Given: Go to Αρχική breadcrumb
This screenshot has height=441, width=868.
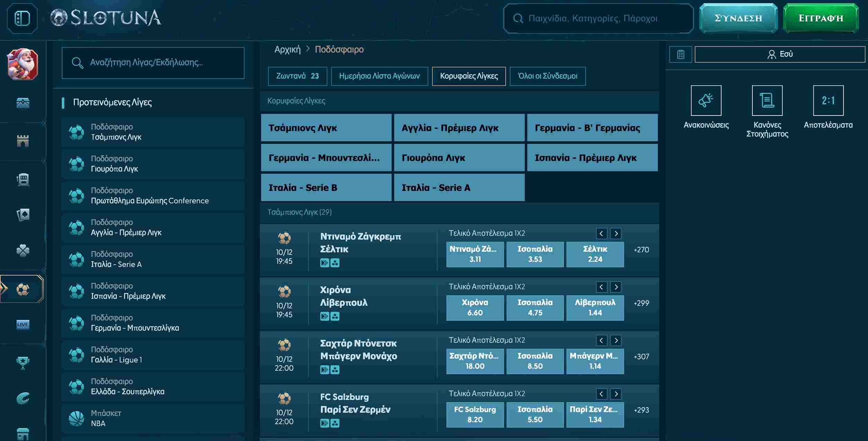Looking at the screenshot, I should [287, 49].
